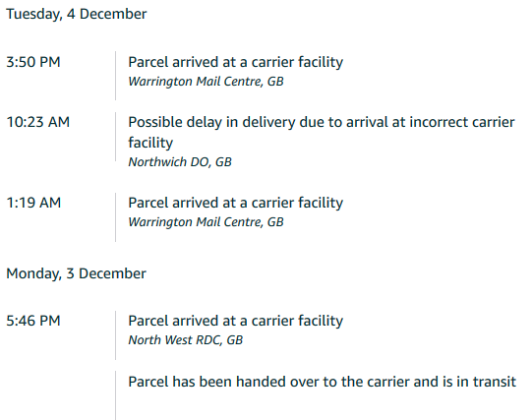Select the 3:50 PM timestamp
Viewport: 532px width, 420px height.
[33, 62]
